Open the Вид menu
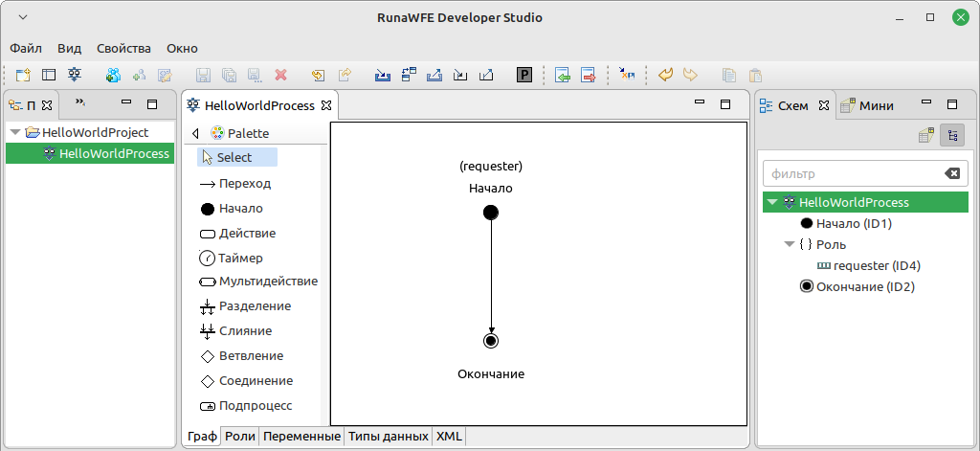980x451 pixels. tap(69, 48)
